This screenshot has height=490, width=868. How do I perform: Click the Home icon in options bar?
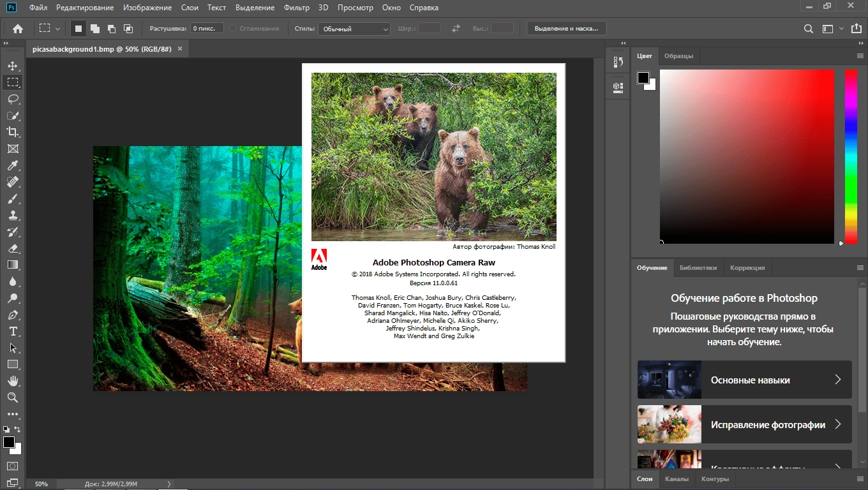pyautogui.click(x=18, y=29)
